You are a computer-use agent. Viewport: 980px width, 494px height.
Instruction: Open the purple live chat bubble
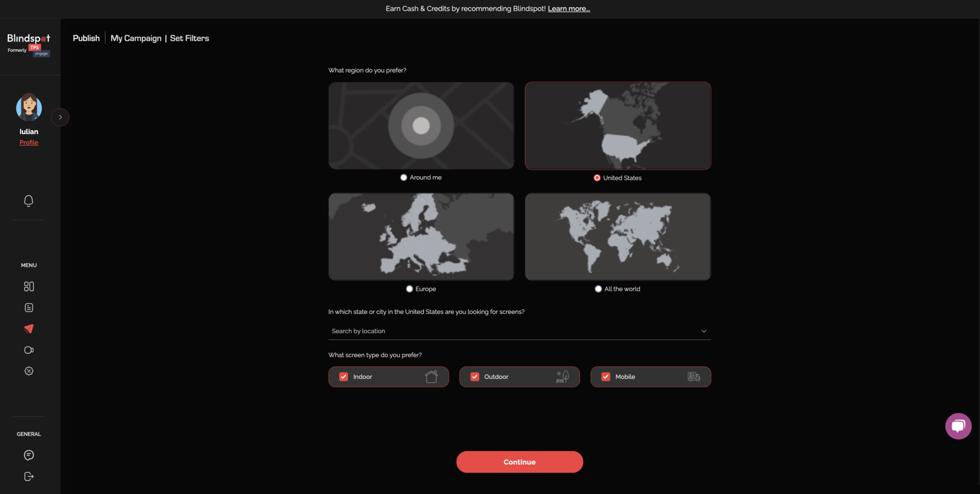click(x=958, y=426)
